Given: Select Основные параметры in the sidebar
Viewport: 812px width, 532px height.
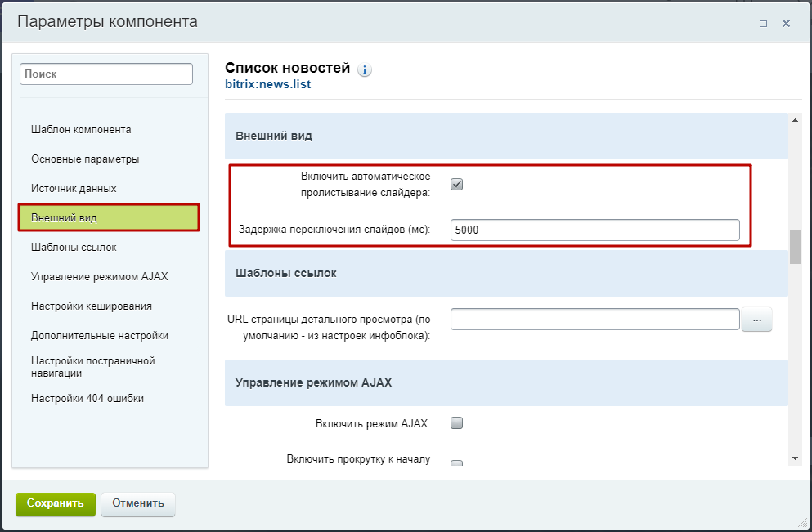Looking at the screenshot, I should click(x=85, y=159).
